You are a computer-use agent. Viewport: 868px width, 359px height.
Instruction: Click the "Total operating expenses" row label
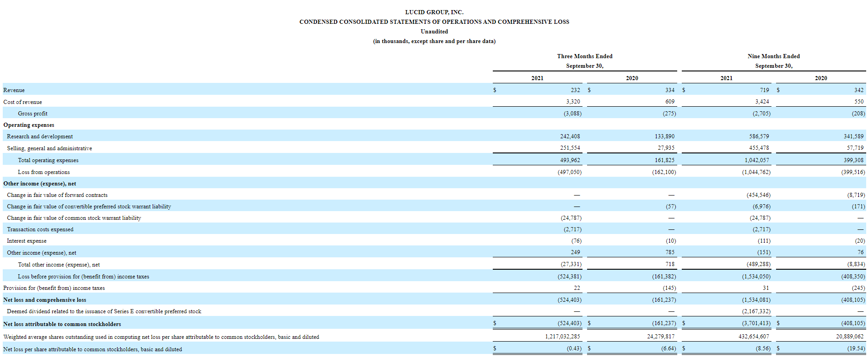[x=48, y=160]
